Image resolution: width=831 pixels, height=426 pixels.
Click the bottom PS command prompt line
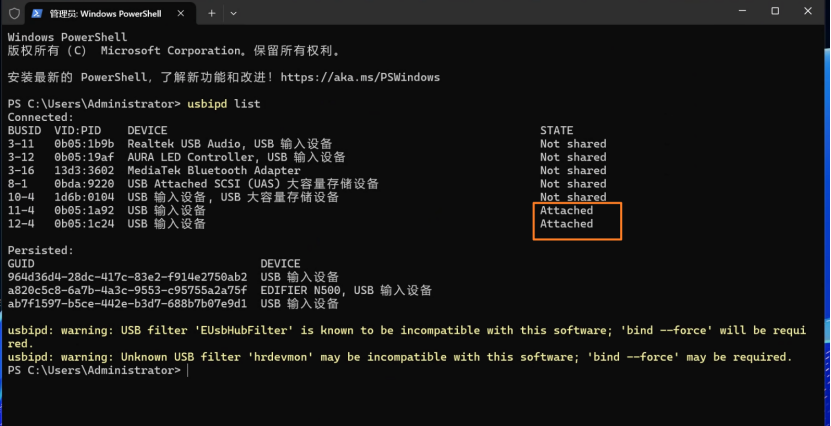point(96,371)
